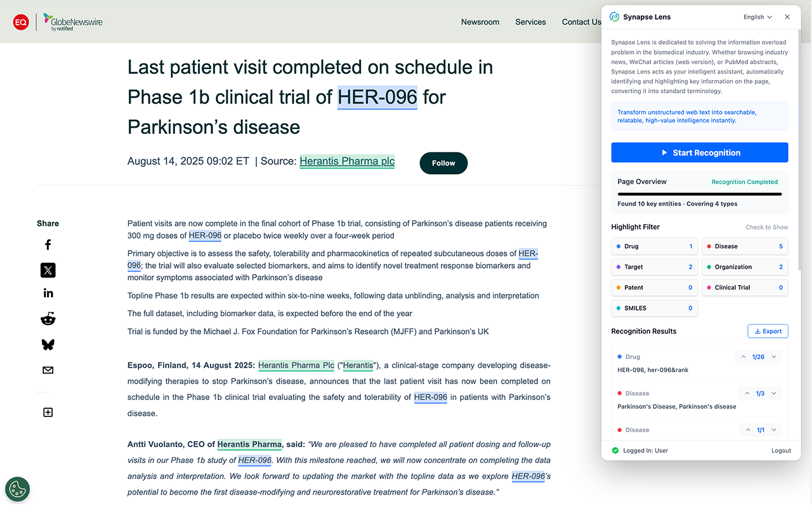Share article on LinkedIn icon

(48, 293)
